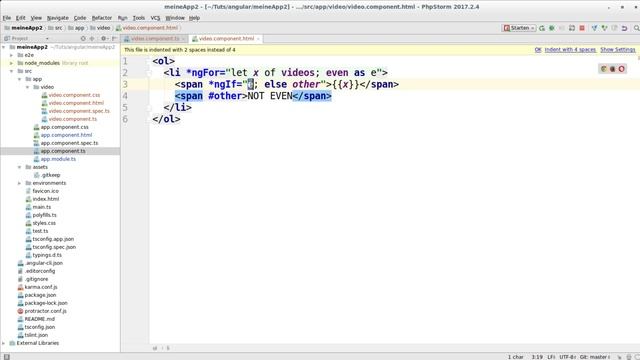The image size is (640, 360).
Task: Click Git: master branch widget
Action: (595, 357)
